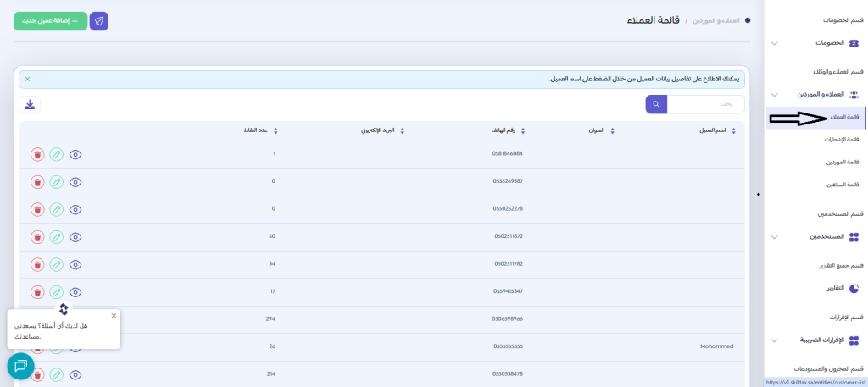Viewport: 868px width, 387px height.
Task: Show customer 0502511782 using the eye icon
Action: [x=75, y=264]
